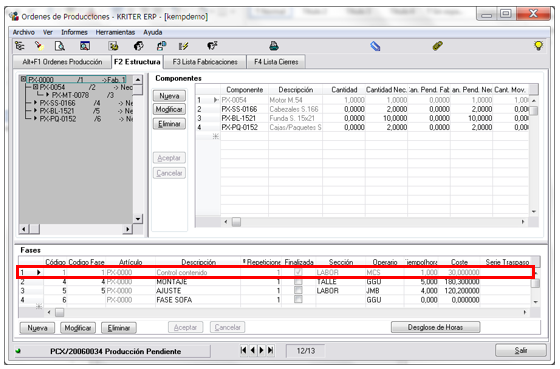Image resolution: width=560 pixels, height=369 pixels.
Task: Click Modificar button in Componentes panel
Action: (x=169, y=109)
